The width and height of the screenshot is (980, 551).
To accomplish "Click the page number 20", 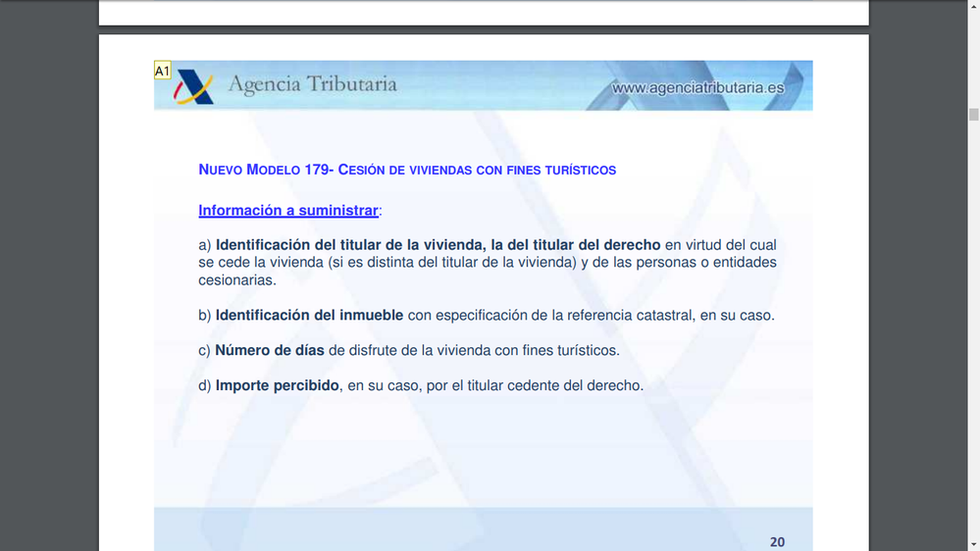I will tap(777, 542).
